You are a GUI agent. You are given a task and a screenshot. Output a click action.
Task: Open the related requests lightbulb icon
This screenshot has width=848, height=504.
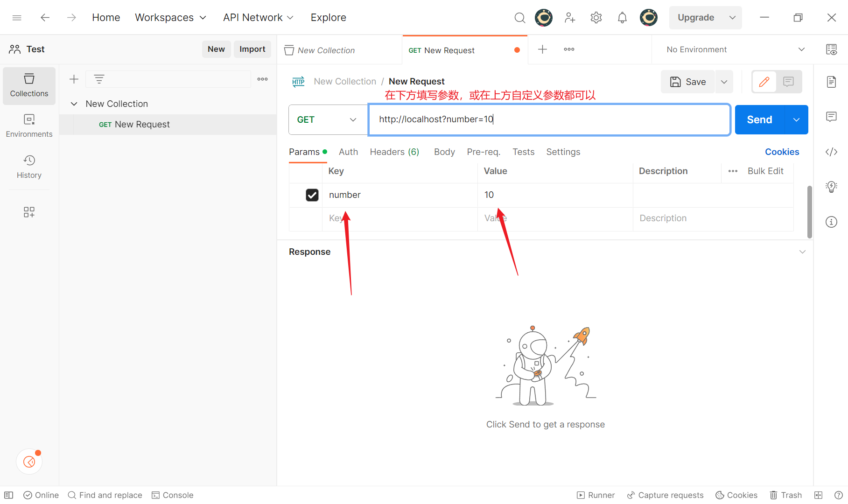(x=831, y=187)
